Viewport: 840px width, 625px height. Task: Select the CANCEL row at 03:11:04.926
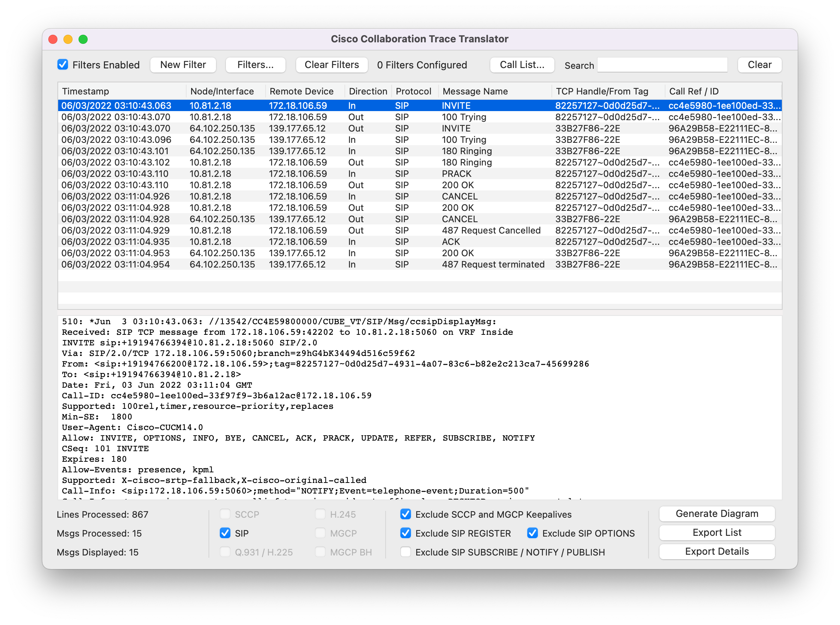420,196
